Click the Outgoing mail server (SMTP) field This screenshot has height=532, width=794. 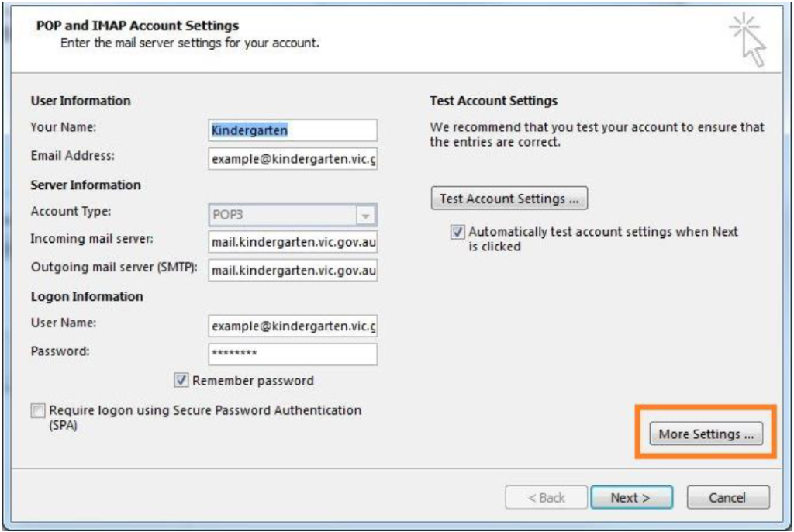292,271
